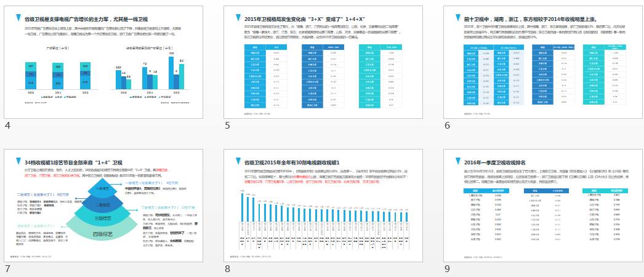This screenshot has width=644, height=277.
Task: Click the slide number 7 label
Action: point(7,269)
